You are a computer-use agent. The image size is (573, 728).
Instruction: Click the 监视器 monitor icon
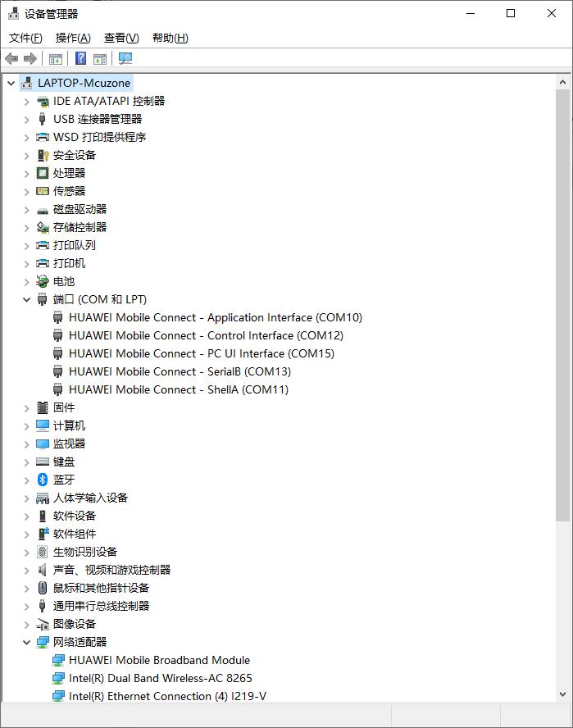point(43,444)
